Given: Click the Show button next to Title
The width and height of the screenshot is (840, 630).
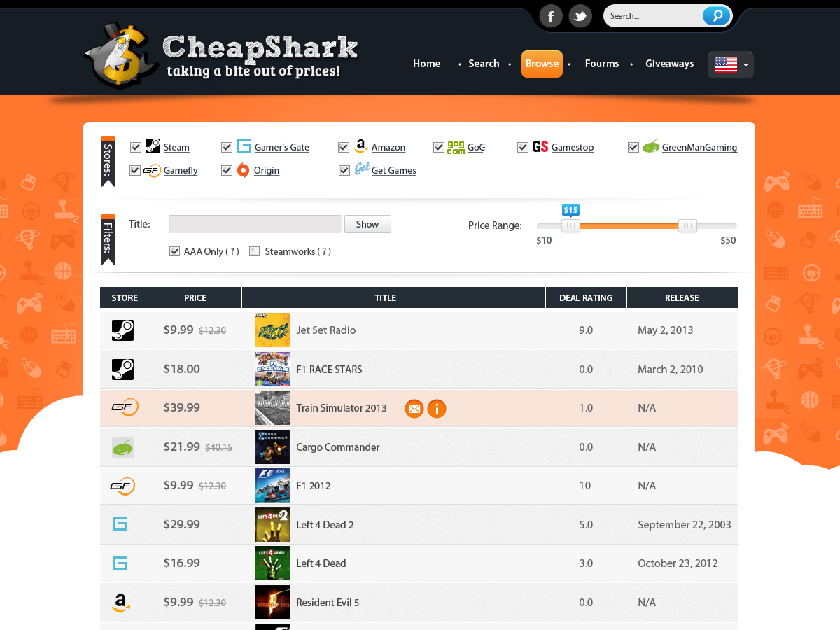Looking at the screenshot, I should tap(367, 224).
